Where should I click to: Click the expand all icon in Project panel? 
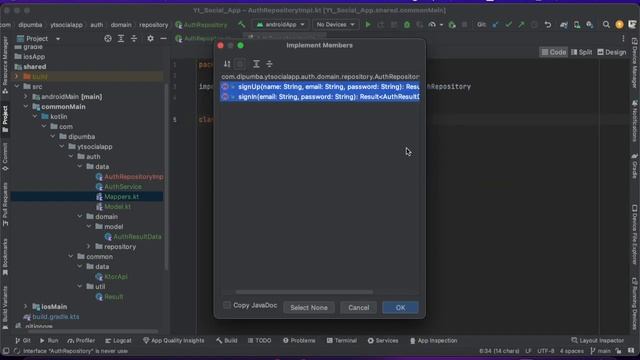coord(121,38)
